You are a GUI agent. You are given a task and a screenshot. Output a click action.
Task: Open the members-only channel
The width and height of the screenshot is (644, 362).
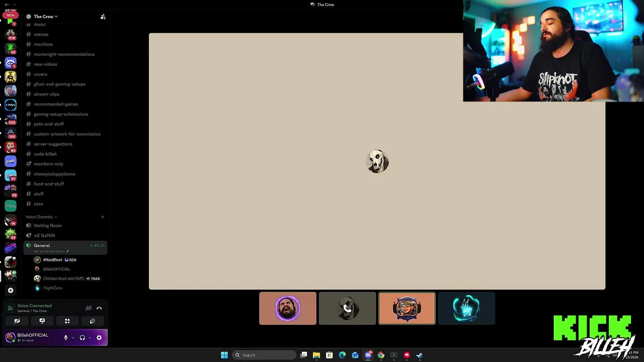pos(65,164)
